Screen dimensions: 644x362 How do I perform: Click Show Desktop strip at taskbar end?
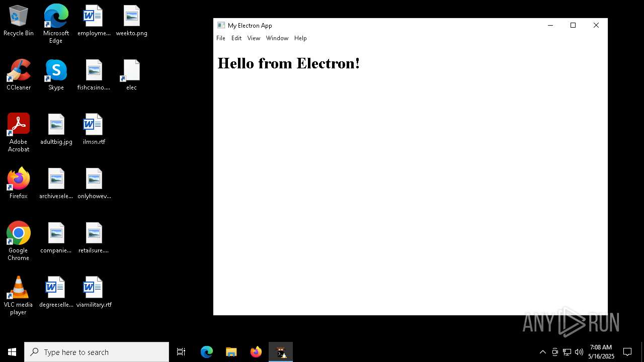pyautogui.click(x=642, y=352)
